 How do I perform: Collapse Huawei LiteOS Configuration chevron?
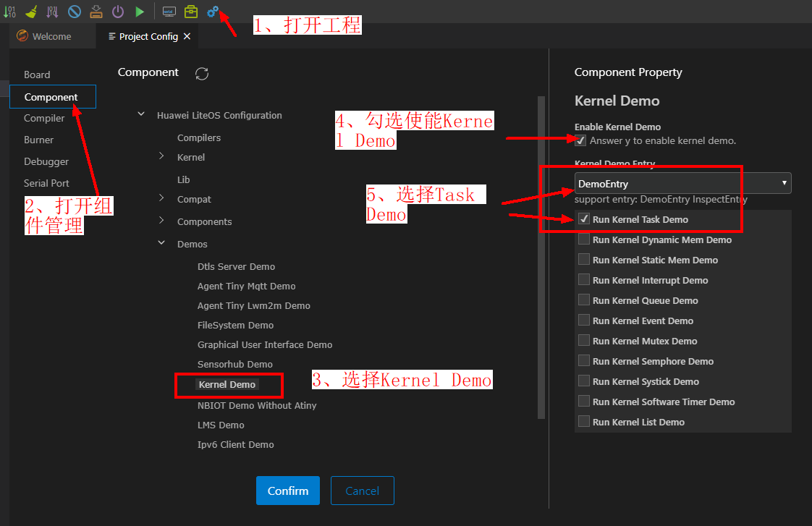141,114
